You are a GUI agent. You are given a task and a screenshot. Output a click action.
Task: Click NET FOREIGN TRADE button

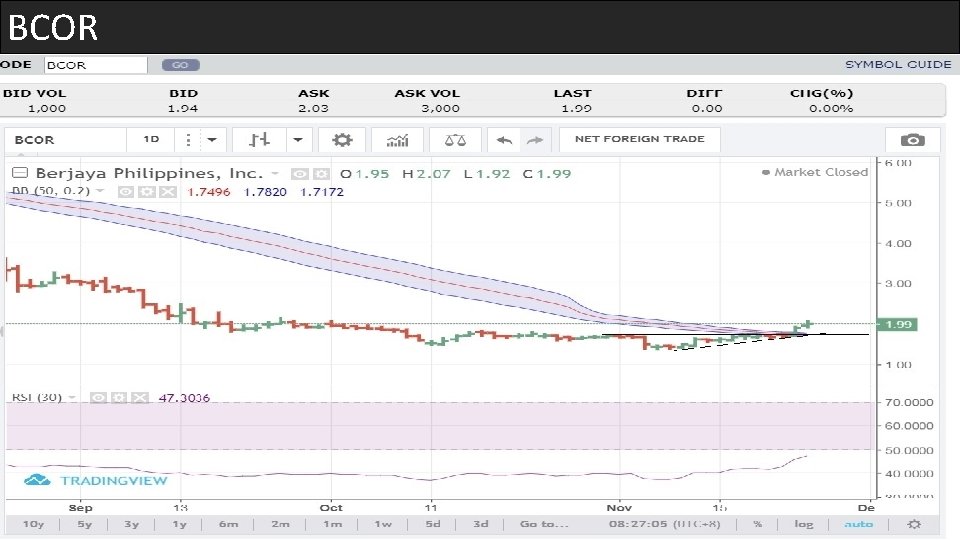pyautogui.click(x=639, y=139)
